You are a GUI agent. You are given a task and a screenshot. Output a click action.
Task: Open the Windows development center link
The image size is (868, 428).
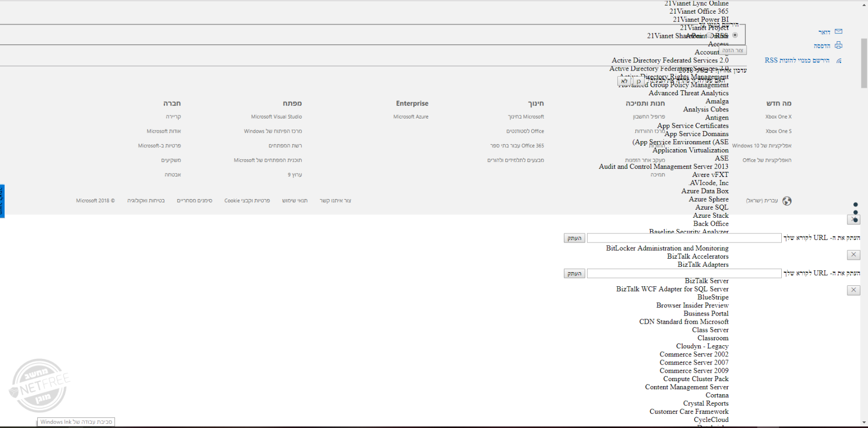(x=273, y=132)
